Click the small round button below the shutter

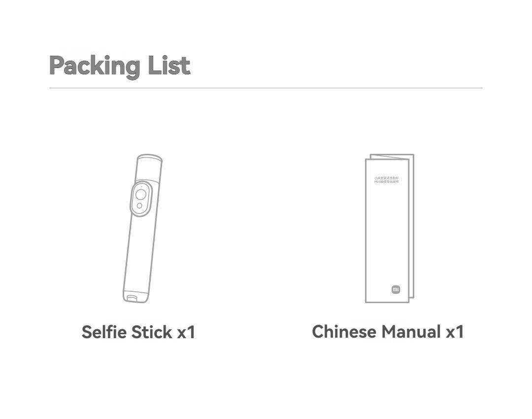[x=139, y=206]
